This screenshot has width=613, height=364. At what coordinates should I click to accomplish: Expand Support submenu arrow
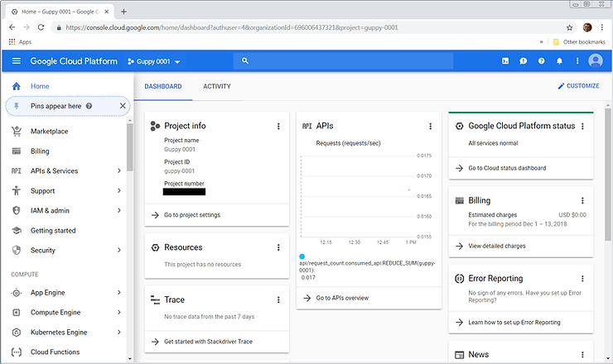coord(119,190)
